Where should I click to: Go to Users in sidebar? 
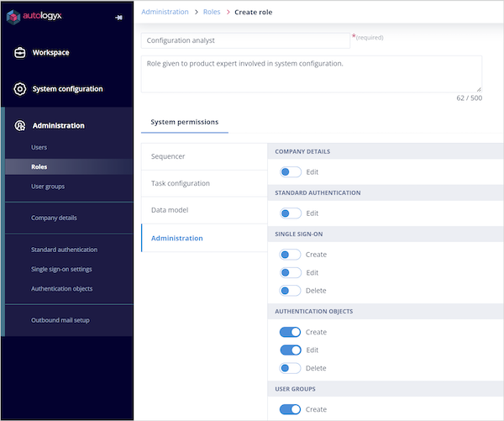39,147
